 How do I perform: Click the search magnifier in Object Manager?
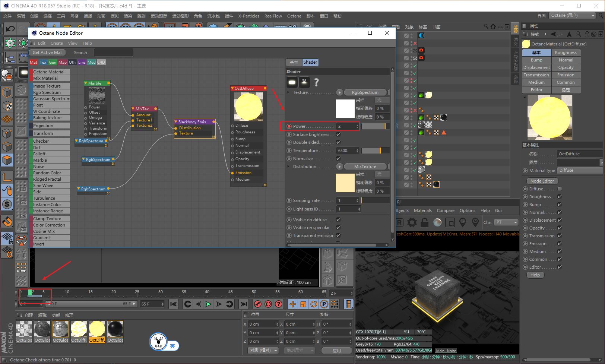486,26
